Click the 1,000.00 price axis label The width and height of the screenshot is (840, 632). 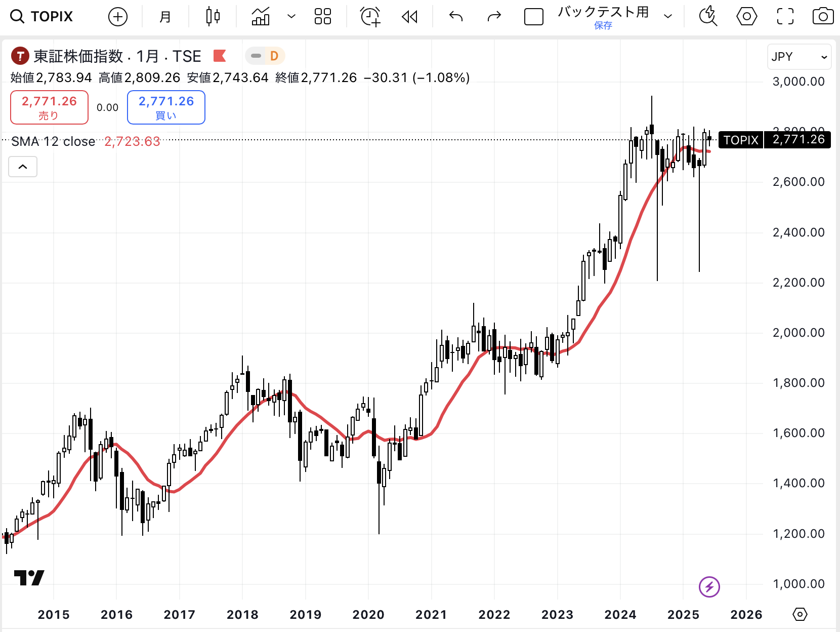point(799,584)
